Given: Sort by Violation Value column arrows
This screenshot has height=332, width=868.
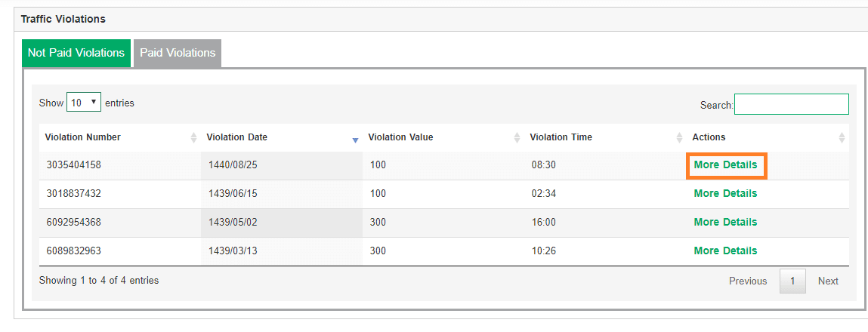Looking at the screenshot, I should [x=517, y=137].
